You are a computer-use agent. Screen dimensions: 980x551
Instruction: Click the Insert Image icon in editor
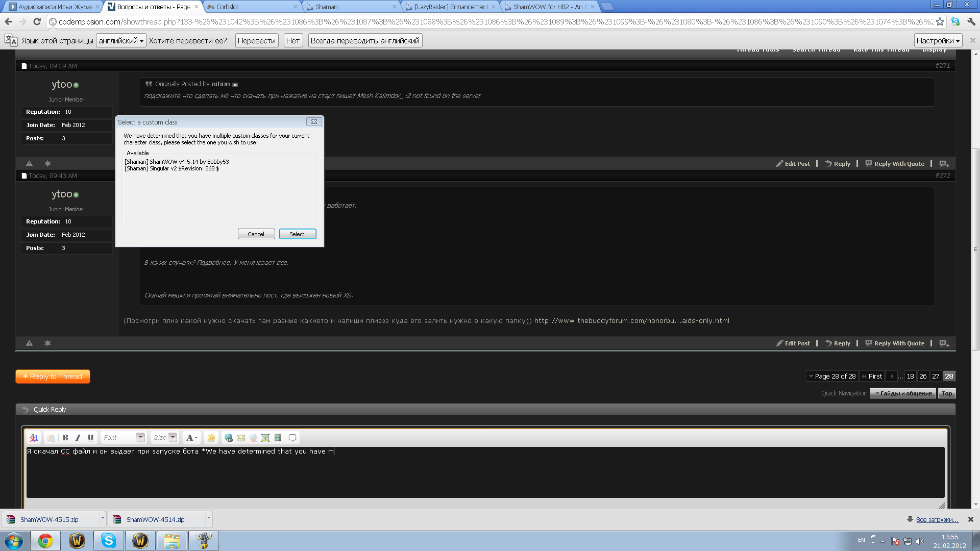265,438
